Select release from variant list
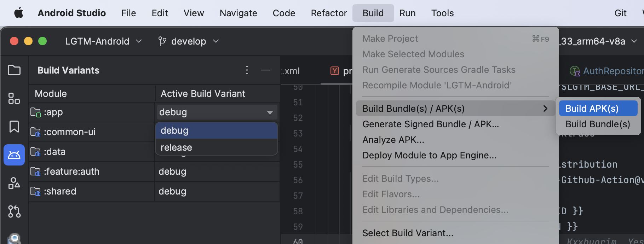Viewport: 644px width, 244px height. [x=177, y=147]
